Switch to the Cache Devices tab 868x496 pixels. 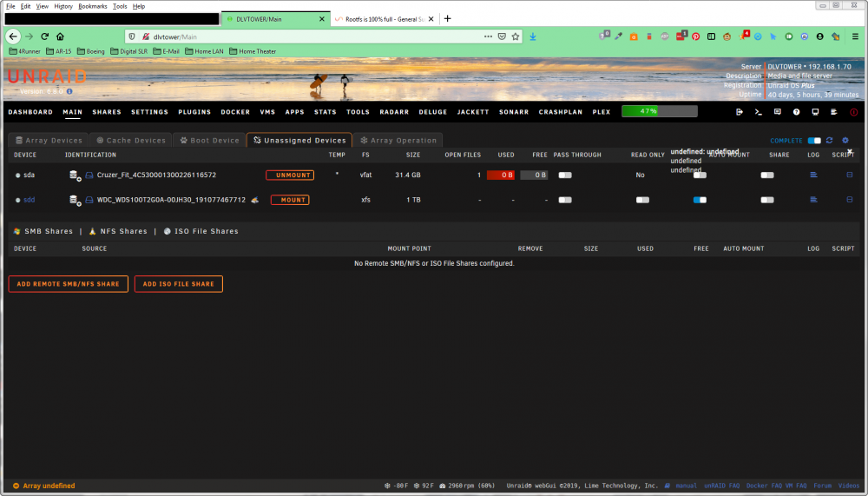pos(131,140)
